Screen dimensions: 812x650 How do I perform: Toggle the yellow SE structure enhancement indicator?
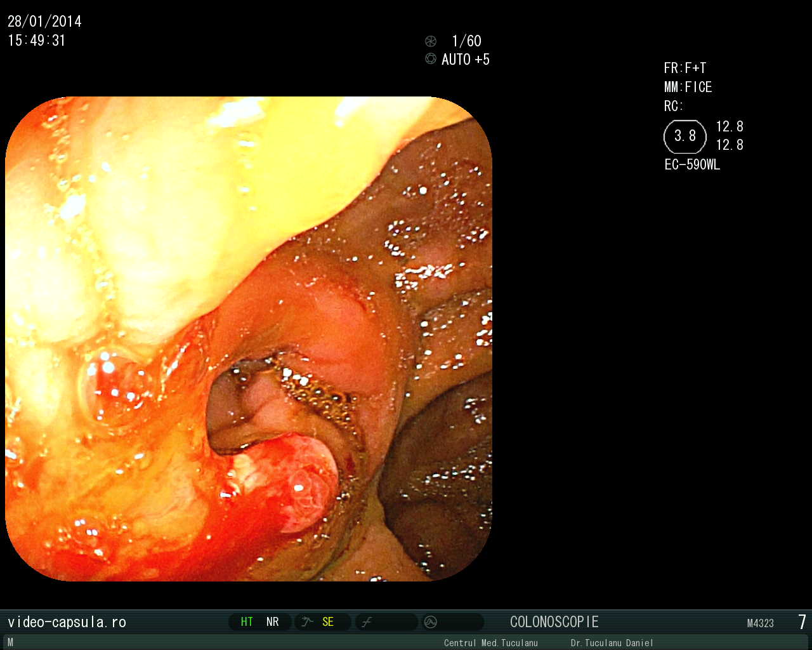328,622
